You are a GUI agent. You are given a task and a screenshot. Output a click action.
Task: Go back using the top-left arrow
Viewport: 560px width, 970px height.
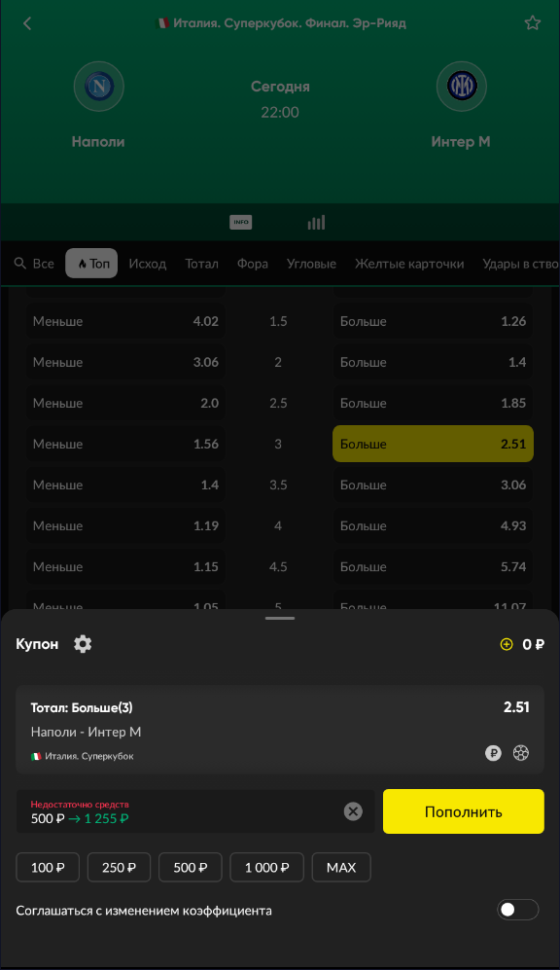(x=27, y=23)
